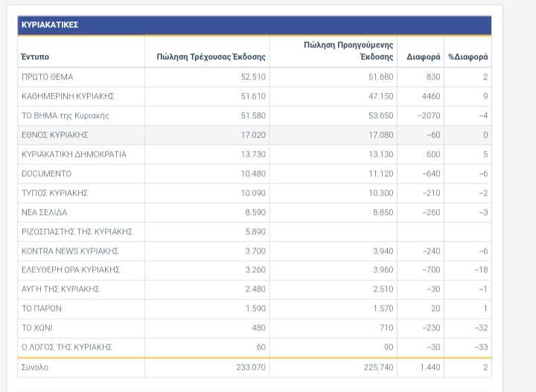Select previous sales value 710
The height and width of the screenshot is (392, 536).
[x=386, y=328]
